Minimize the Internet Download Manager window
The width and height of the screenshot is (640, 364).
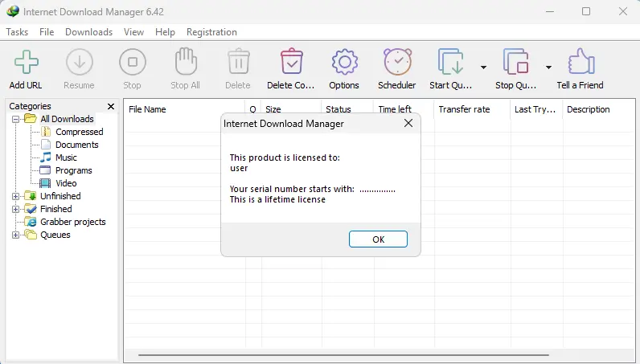coord(550,11)
